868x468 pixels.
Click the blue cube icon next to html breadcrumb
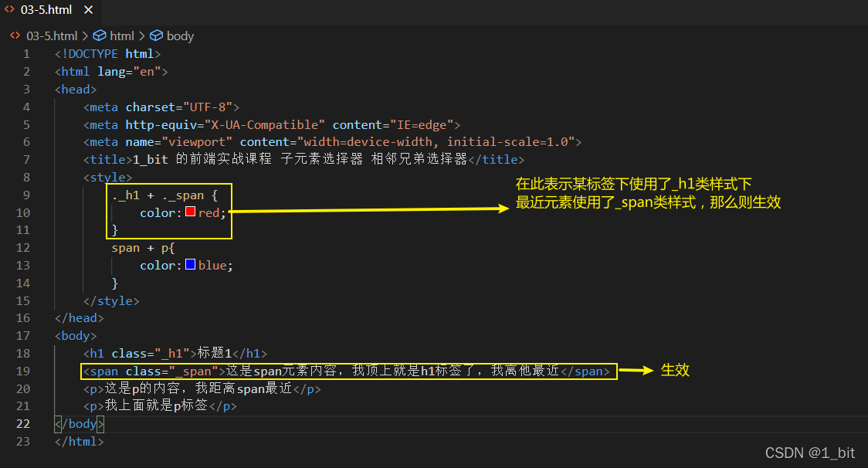click(x=100, y=36)
